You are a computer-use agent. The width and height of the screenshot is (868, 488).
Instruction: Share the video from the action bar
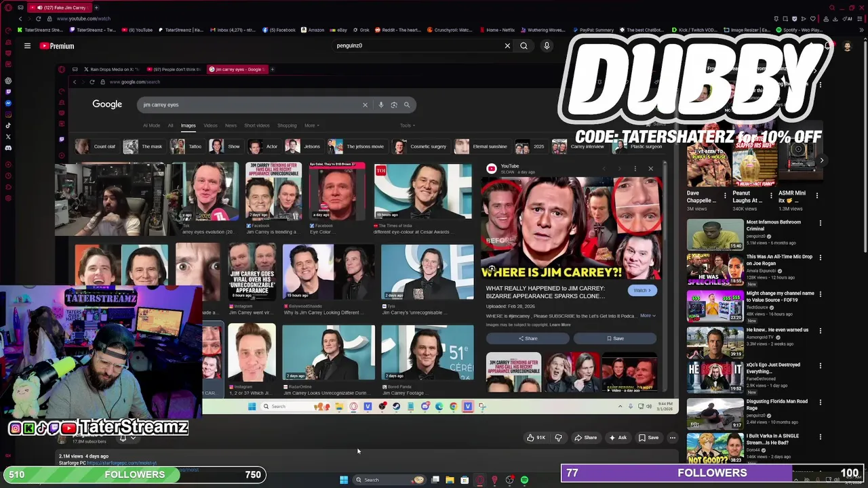[x=585, y=438]
